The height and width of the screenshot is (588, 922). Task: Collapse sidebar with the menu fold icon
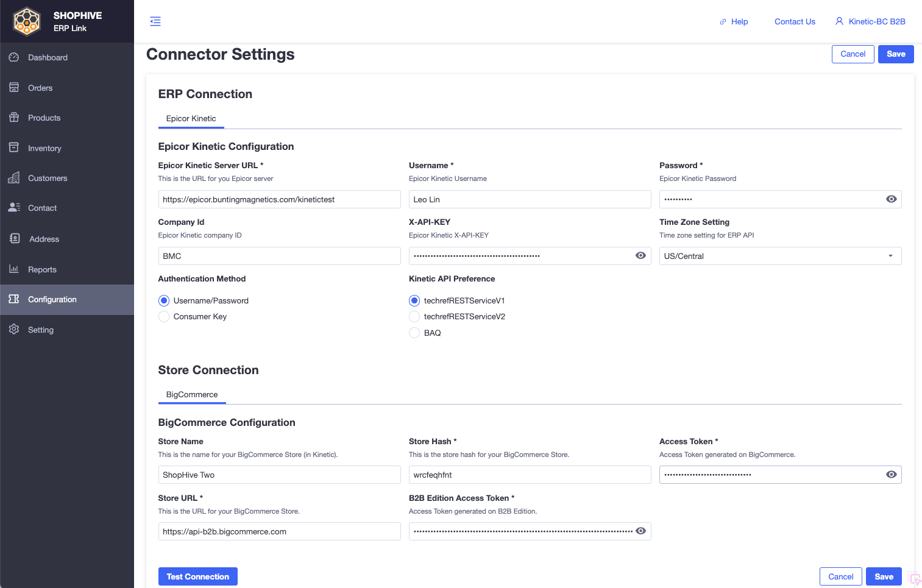coord(155,21)
